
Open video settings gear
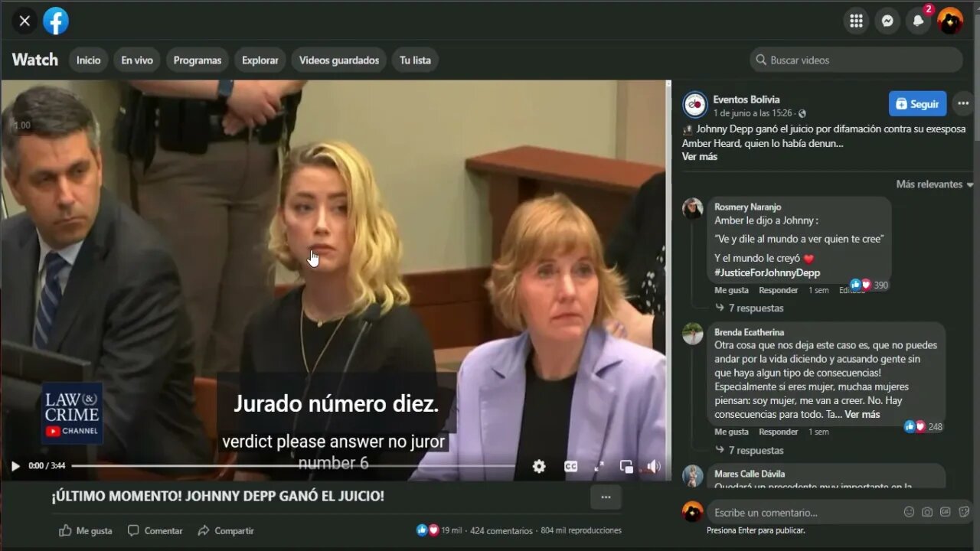tap(539, 466)
